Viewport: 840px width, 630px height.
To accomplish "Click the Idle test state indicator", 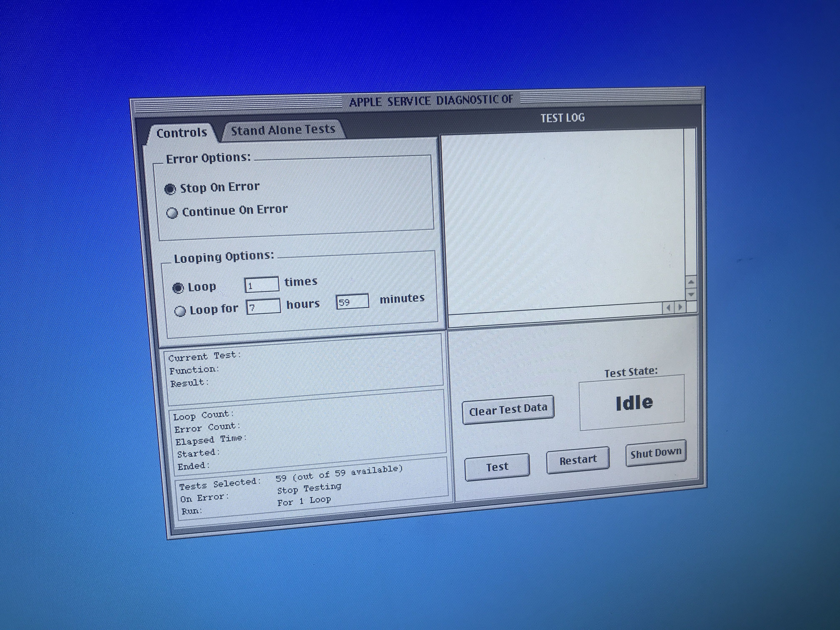I will pos(632,402).
